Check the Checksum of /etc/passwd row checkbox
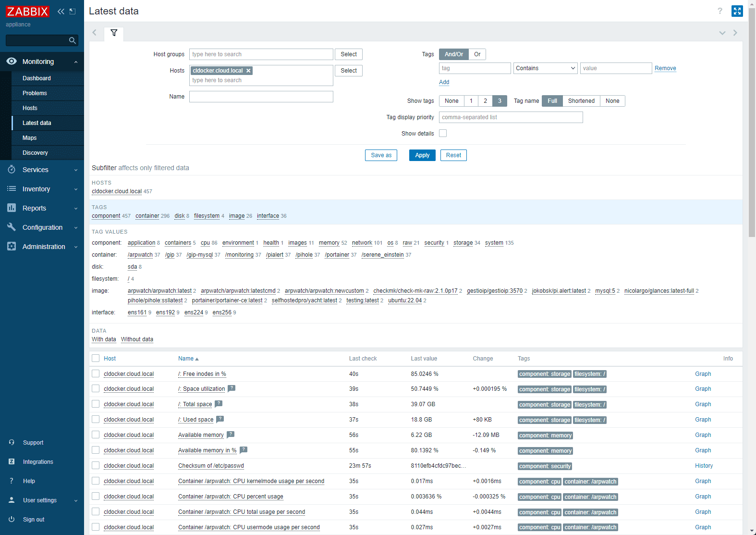This screenshot has height=535, width=756. pyautogui.click(x=96, y=465)
